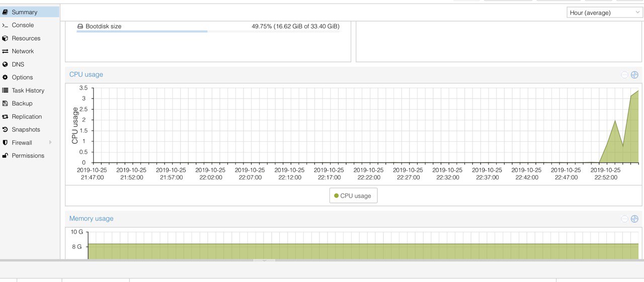Open the Hour (average) timeframe dropdown
The width and height of the screenshot is (644, 282).
coord(604,13)
